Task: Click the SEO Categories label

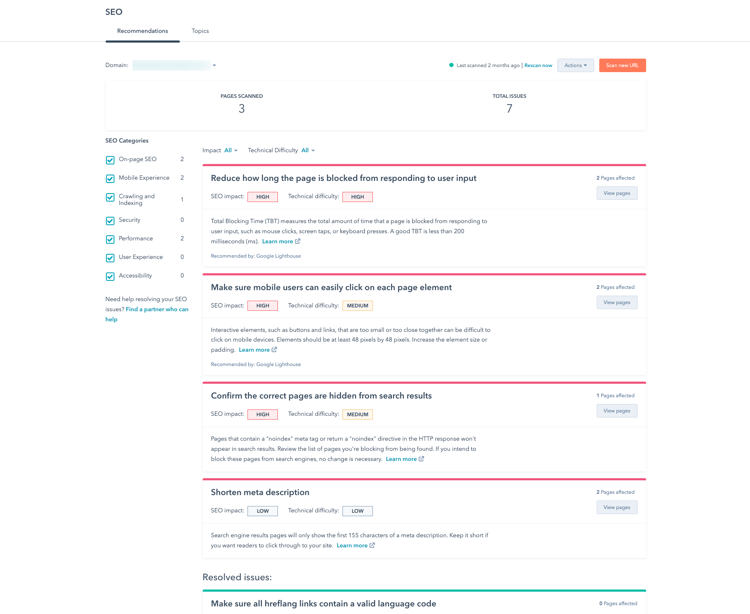Action: pyautogui.click(x=127, y=141)
